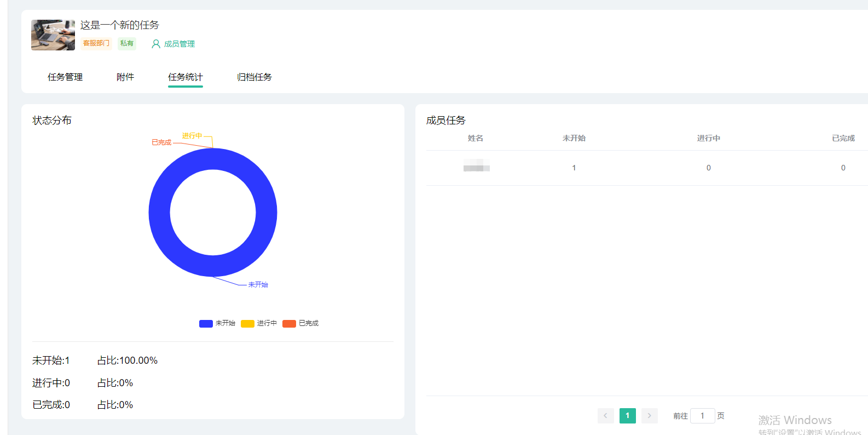
Task: Click the member management person icon
Action: (156, 44)
